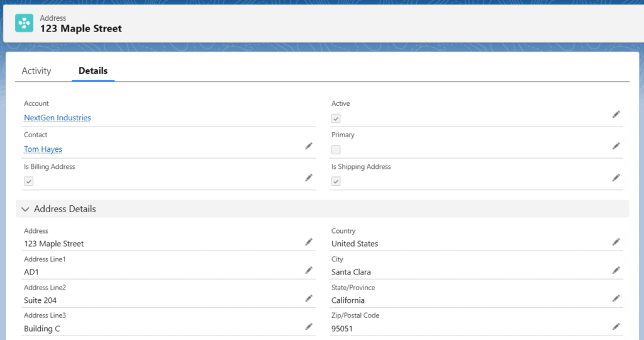The width and height of the screenshot is (644, 340).
Task: Edit Address Line1 via pencil icon
Action: [309, 270]
